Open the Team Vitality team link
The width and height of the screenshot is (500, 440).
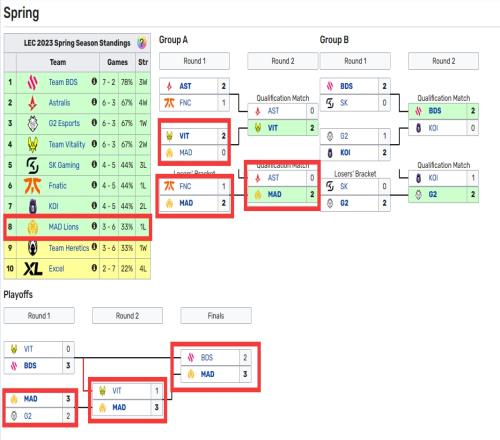click(x=67, y=144)
